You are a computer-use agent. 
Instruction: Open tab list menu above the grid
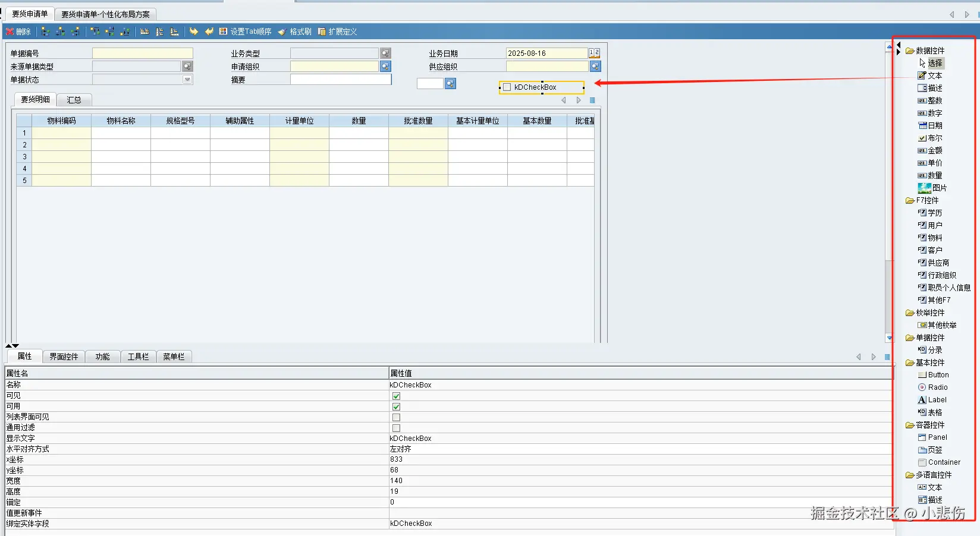592,100
